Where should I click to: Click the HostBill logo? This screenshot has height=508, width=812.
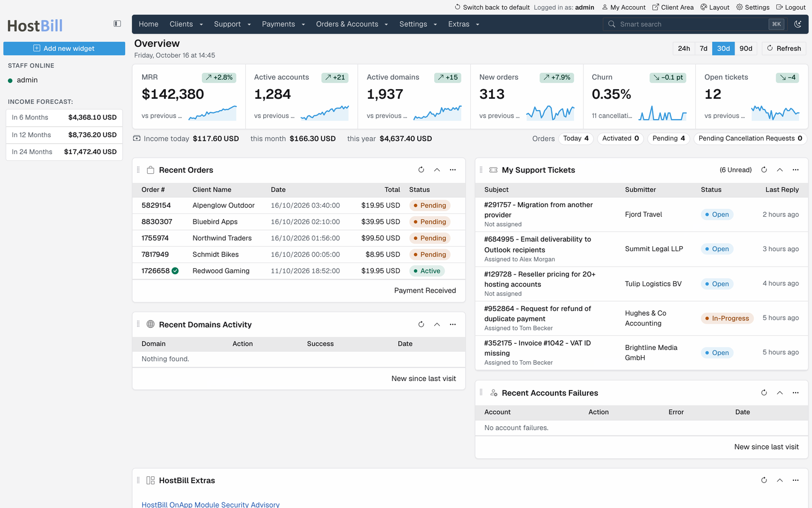pos(35,26)
